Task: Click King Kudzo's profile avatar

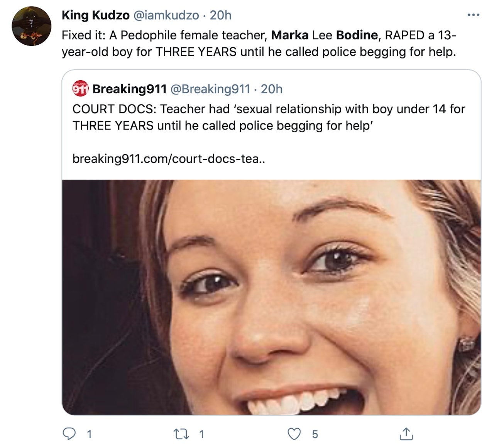Action: (31, 26)
